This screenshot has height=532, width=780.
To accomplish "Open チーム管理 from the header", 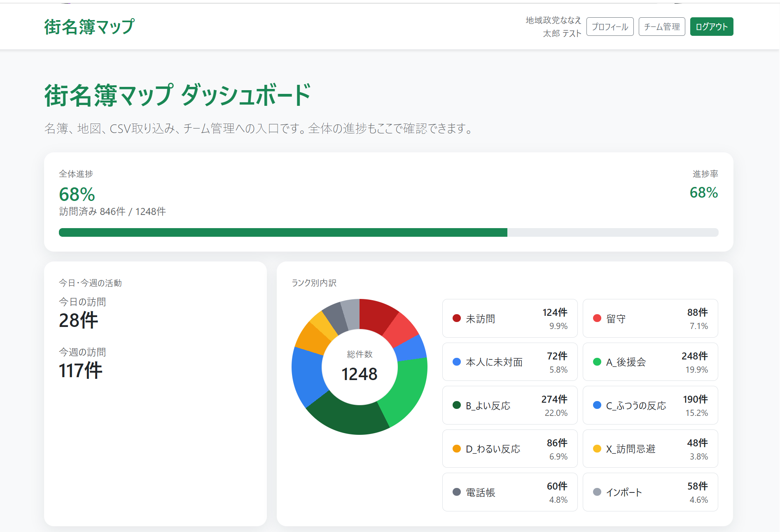I will click(x=662, y=27).
